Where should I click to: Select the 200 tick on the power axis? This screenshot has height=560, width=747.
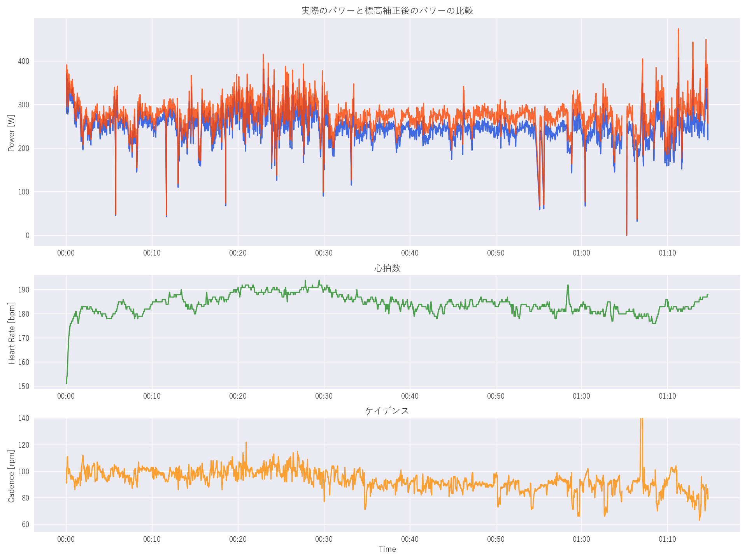tap(23, 148)
